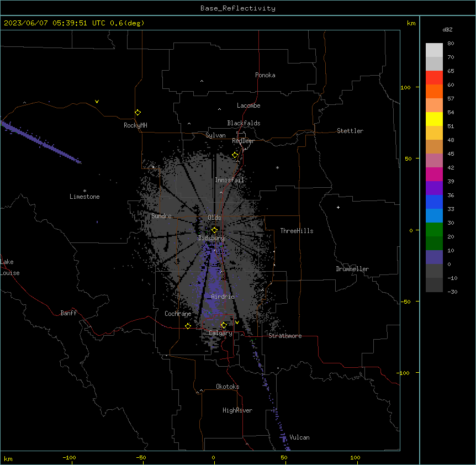Click the Banff label
The image size is (476, 465).
[68, 313]
